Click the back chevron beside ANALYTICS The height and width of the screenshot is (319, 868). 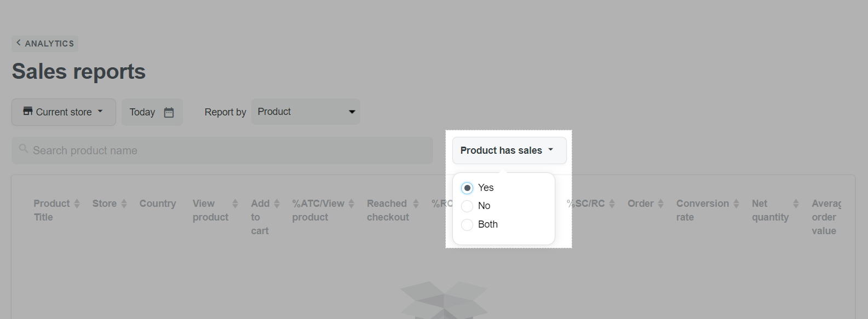pos(18,43)
